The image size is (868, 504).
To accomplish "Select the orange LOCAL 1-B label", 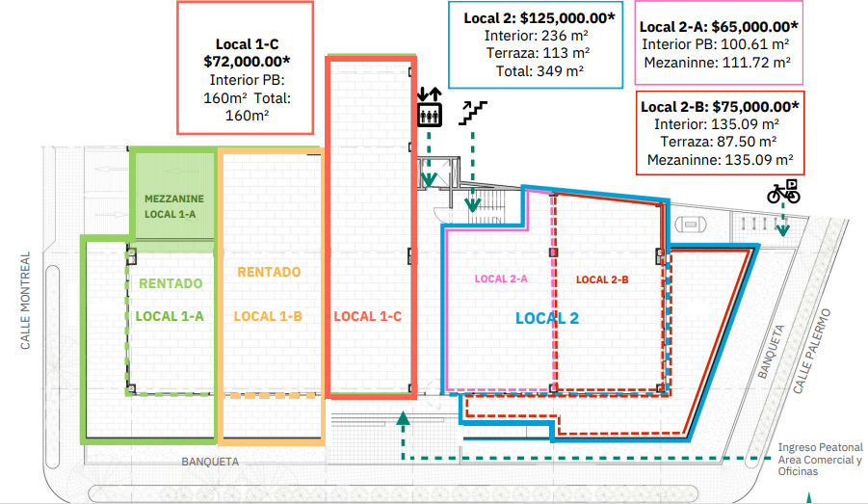I will (x=269, y=316).
